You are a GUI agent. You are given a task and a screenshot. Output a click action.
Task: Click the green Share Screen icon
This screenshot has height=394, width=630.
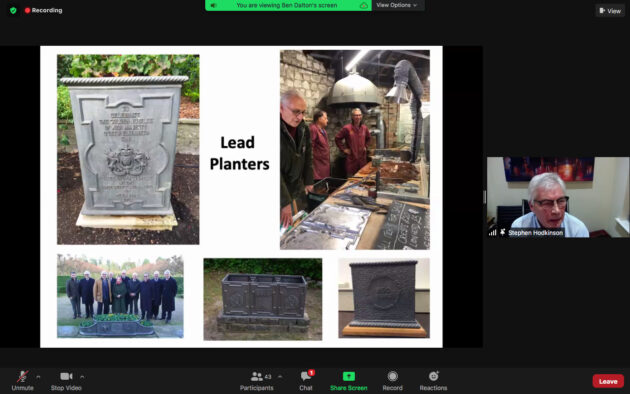click(348, 376)
